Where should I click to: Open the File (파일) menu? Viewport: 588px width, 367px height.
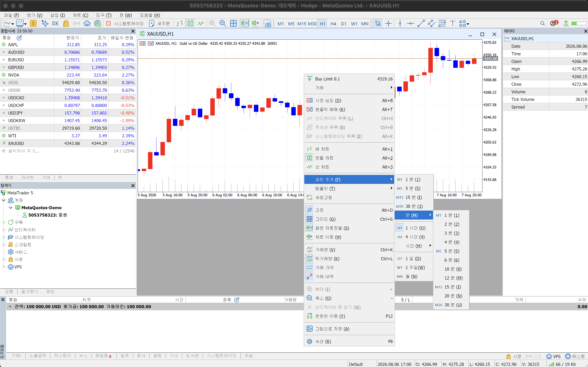[x=11, y=15]
